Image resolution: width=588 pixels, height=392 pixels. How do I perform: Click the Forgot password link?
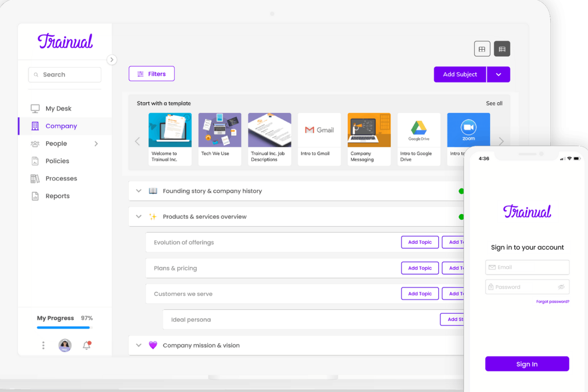pos(552,301)
